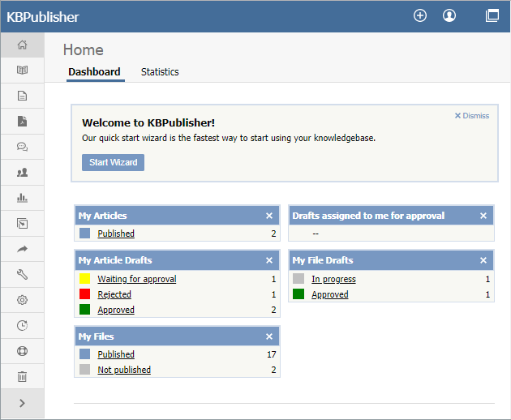
Task: Open the Reports bar chart icon
Action: 22,198
